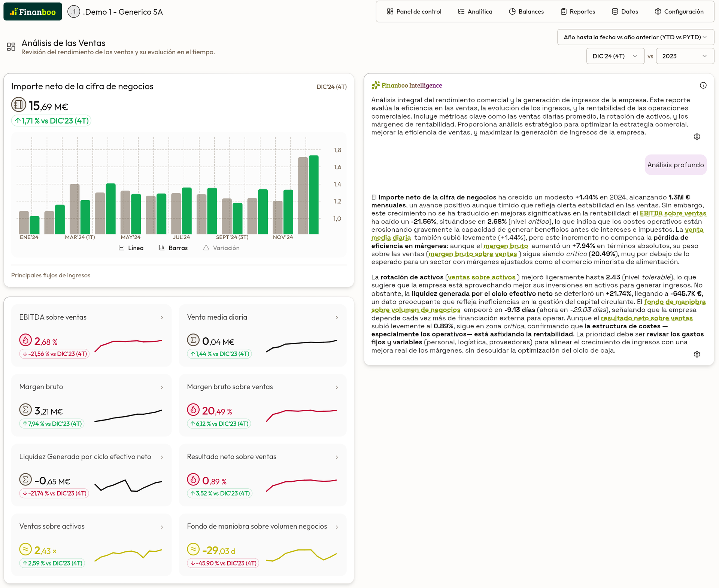Toggle the Variación chart option
The height and width of the screenshot is (588, 719).
coord(221,248)
